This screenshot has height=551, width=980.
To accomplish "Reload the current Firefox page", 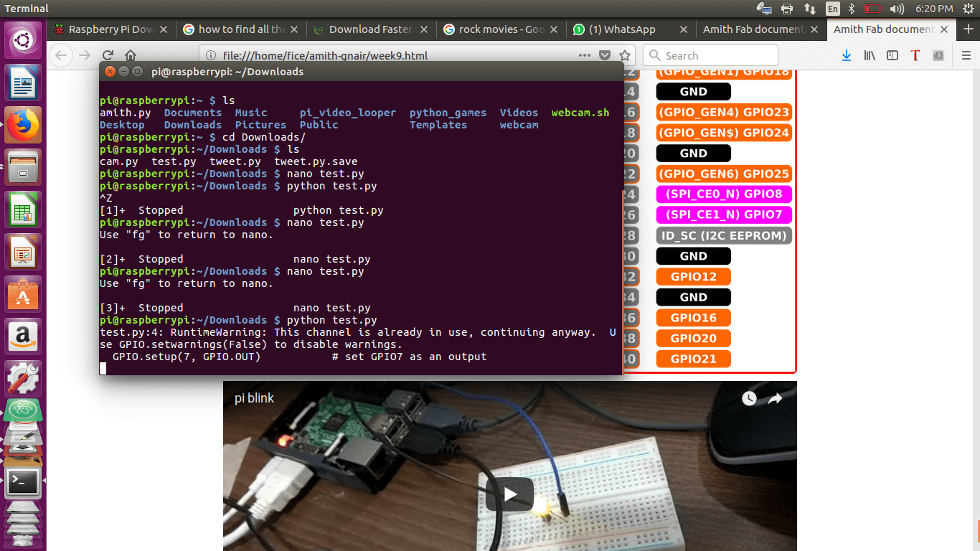I will (x=108, y=55).
